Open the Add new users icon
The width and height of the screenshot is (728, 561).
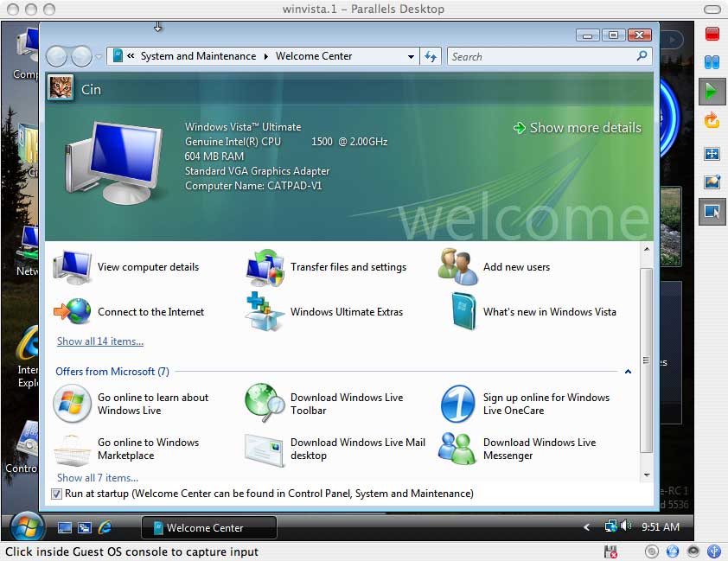(x=457, y=266)
